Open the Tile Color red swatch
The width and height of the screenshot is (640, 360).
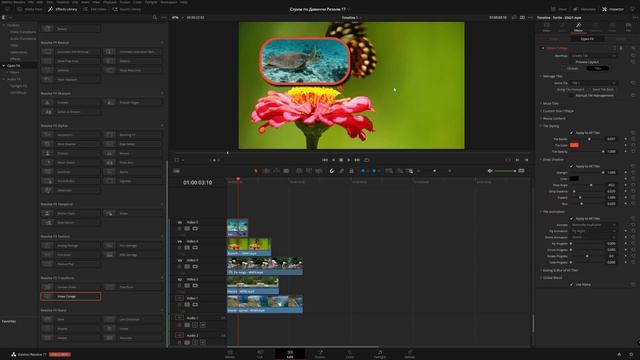[x=574, y=145]
